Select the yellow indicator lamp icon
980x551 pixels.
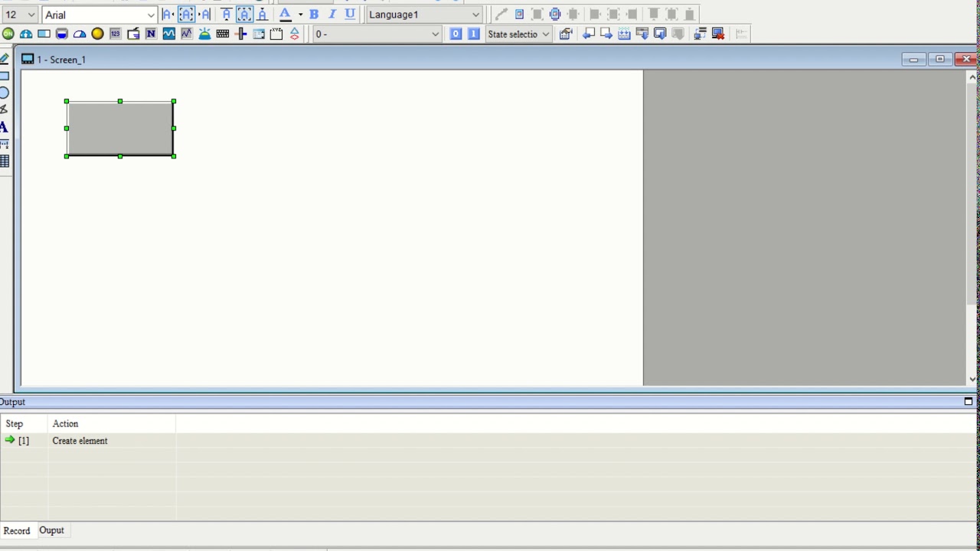click(97, 34)
